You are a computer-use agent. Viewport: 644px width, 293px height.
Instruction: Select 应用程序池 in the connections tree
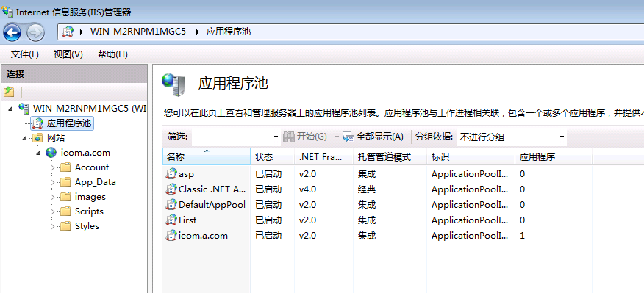(x=69, y=123)
